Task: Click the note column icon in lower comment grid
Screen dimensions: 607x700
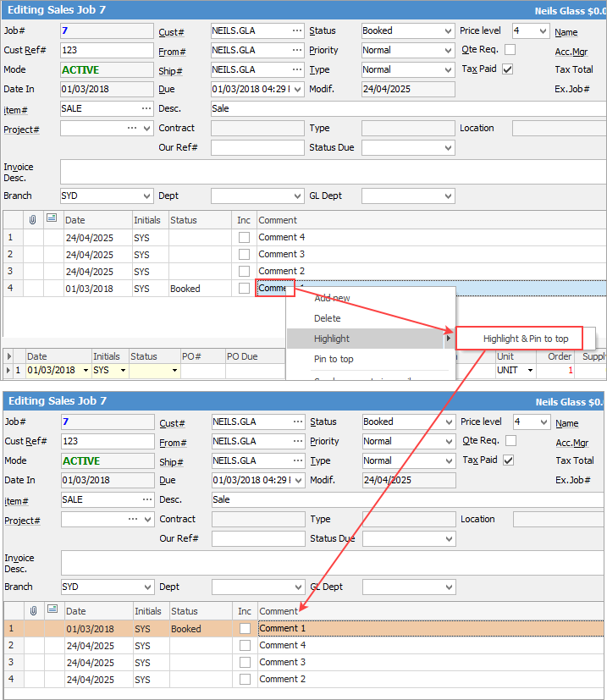Action: tap(52, 611)
